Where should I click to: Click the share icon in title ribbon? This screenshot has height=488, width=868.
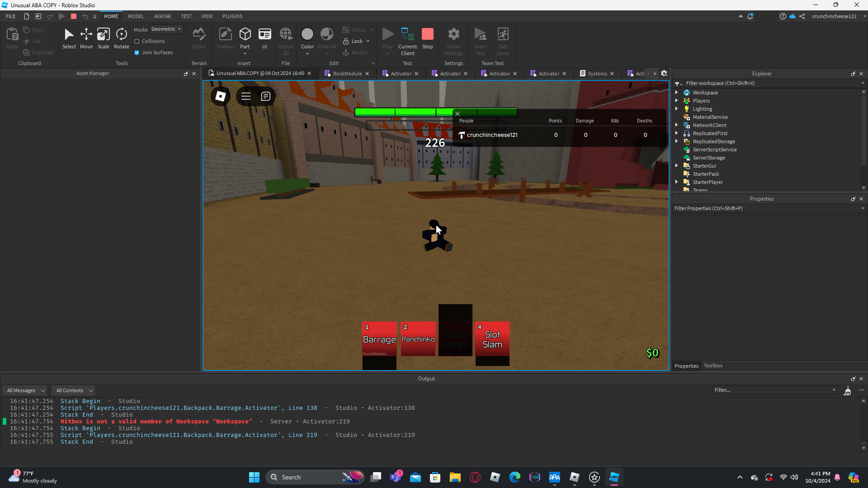tap(802, 16)
